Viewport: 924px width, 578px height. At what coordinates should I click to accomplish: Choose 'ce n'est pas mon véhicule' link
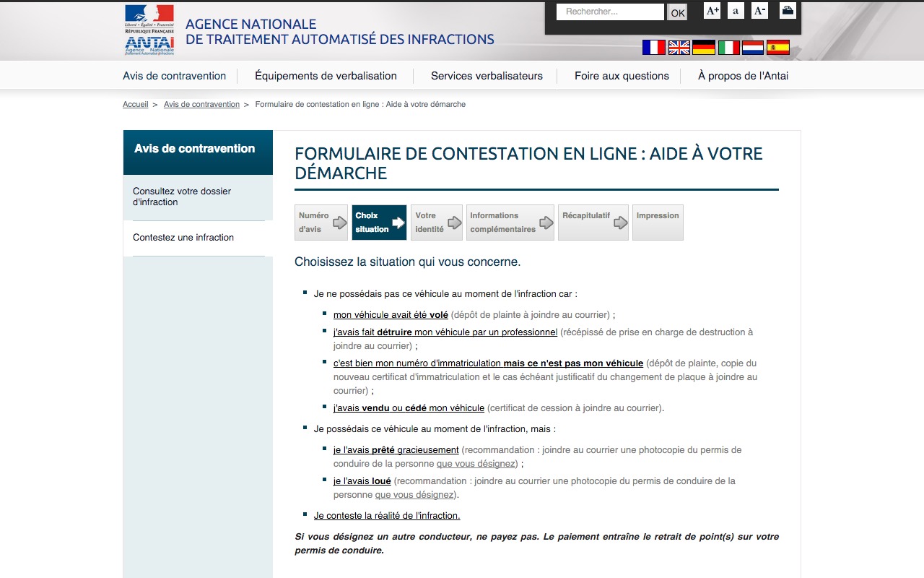tap(488, 363)
